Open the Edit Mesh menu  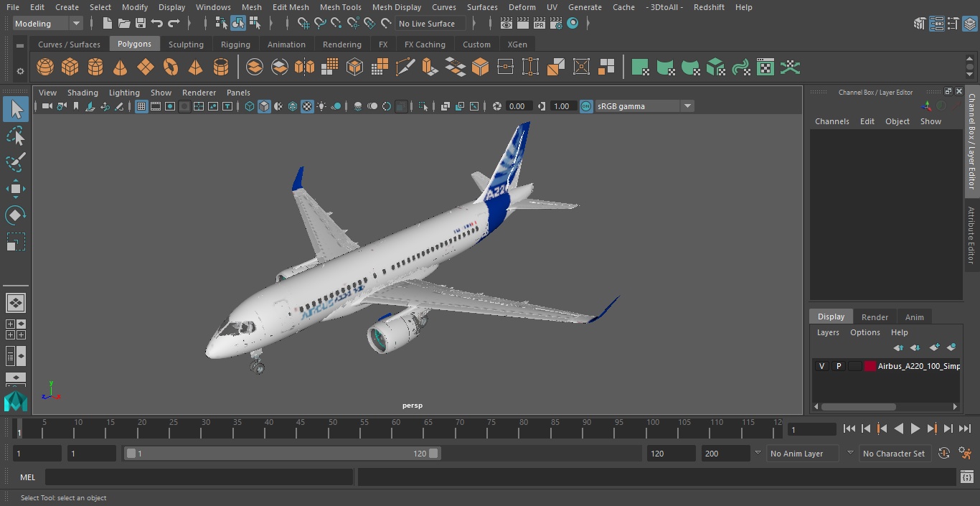click(291, 7)
